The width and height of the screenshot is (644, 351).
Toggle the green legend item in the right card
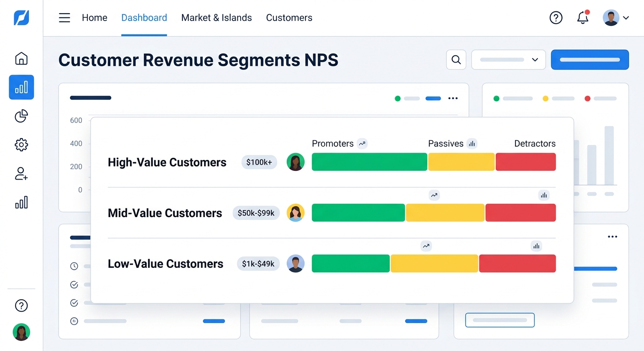[x=513, y=98]
